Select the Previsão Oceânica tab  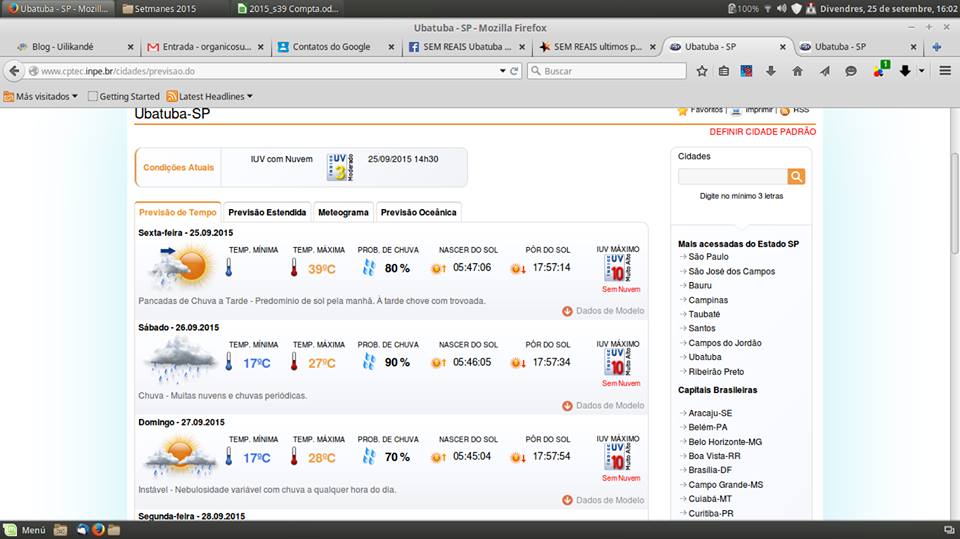(418, 212)
